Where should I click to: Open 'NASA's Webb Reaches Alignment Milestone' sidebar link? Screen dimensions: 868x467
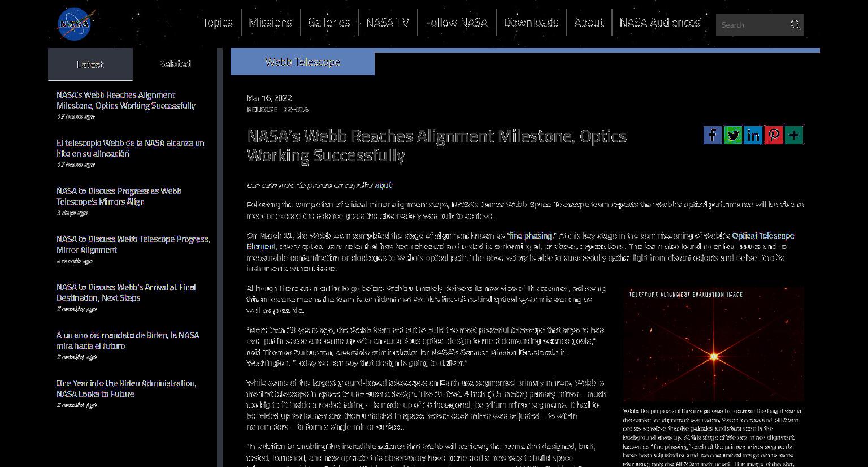(x=126, y=100)
